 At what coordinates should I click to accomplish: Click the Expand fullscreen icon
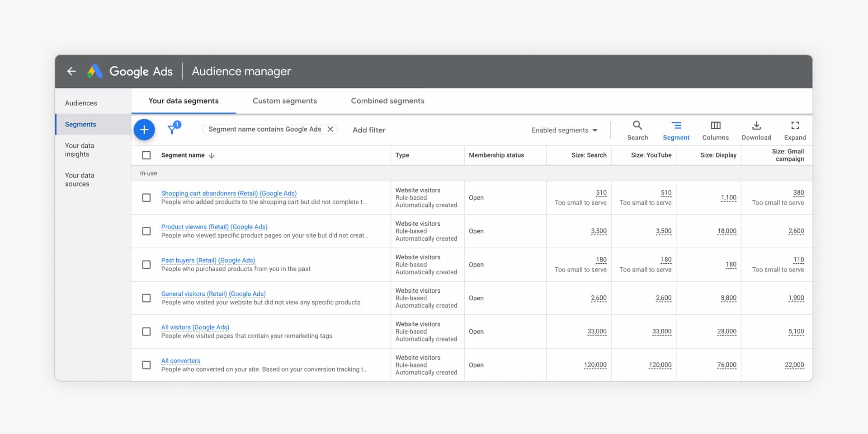(795, 131)
